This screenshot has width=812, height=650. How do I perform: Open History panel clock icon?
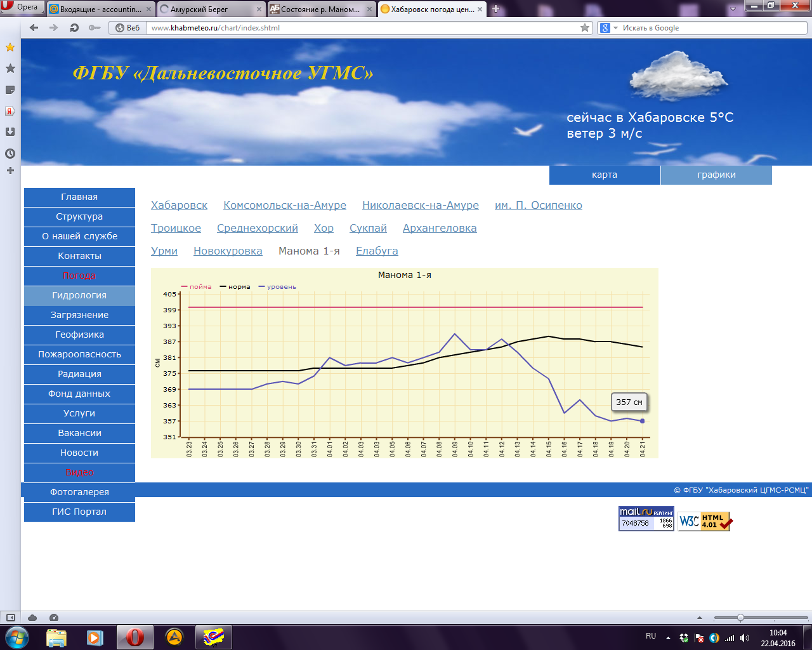pyautogui.click(x=10, y=153)
